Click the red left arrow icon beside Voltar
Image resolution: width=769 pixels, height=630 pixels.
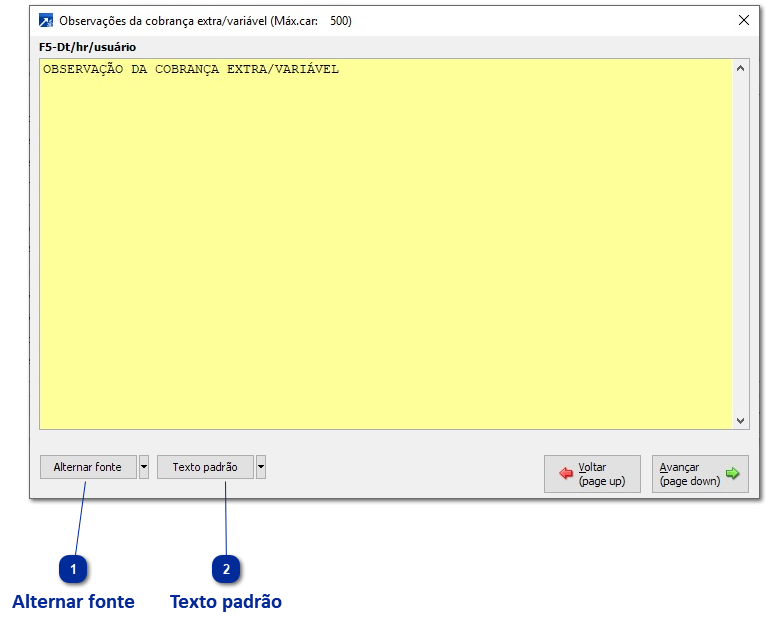coord(565,473)
